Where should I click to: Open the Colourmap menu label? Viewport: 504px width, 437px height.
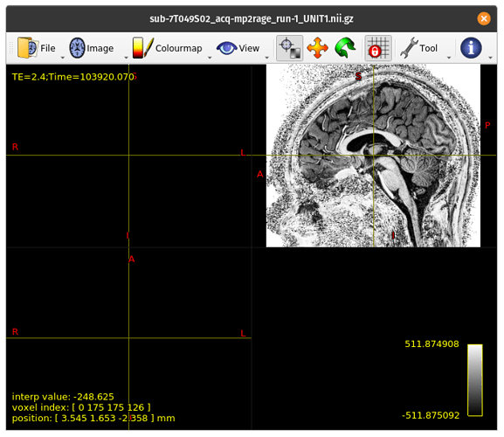click(x=179, y=48)
